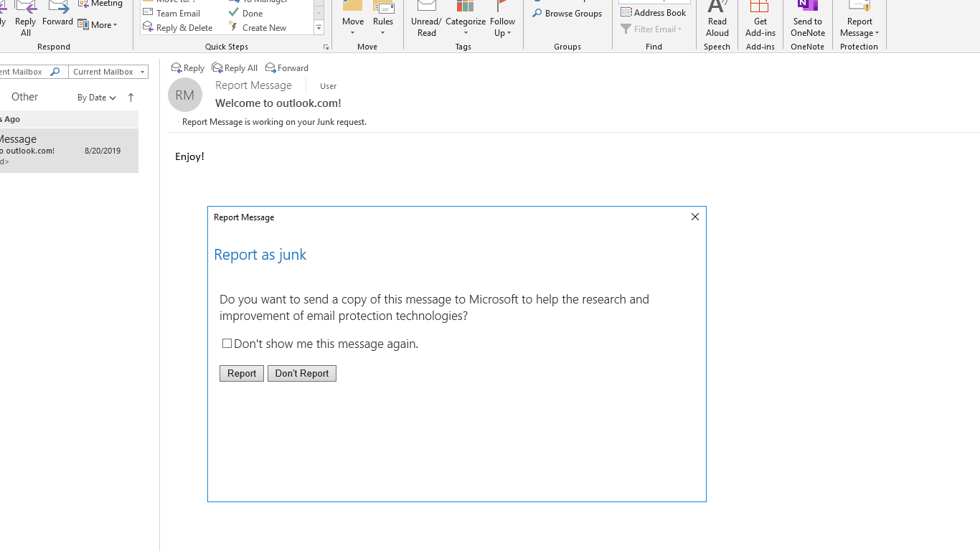Open the Quick Steps dialog launcher
Screen dimensions: 980x551
pyautogui.click(x=326, y=47)
